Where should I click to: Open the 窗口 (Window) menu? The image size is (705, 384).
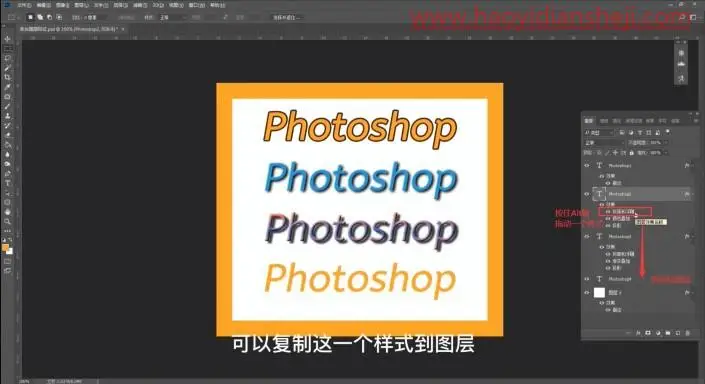click(x=197, y=5)
